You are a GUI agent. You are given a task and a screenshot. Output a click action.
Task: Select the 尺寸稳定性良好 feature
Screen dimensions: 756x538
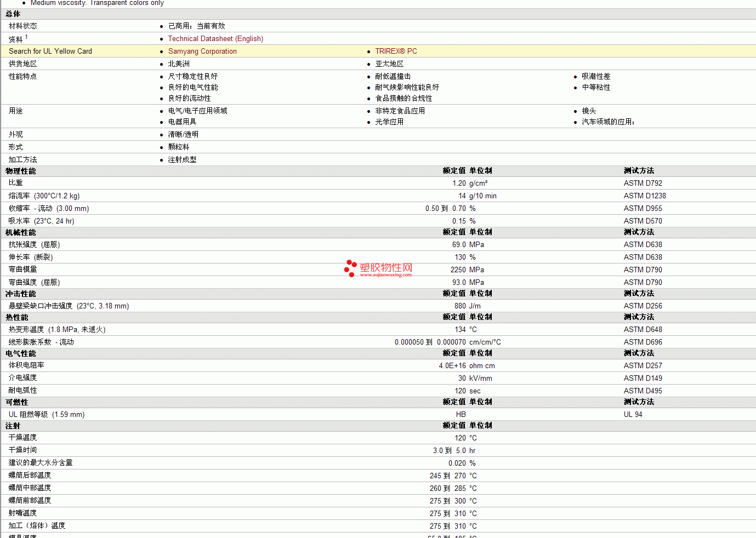coord(193,77)
